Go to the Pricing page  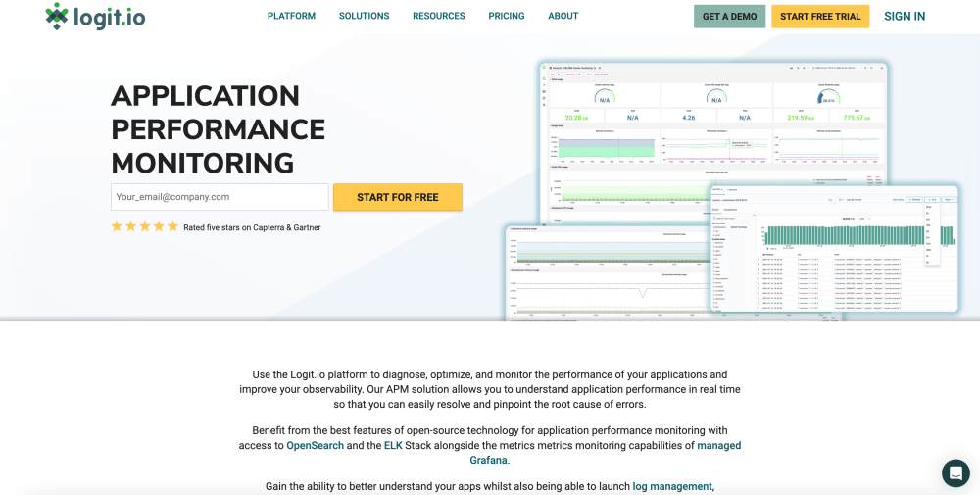507,17
